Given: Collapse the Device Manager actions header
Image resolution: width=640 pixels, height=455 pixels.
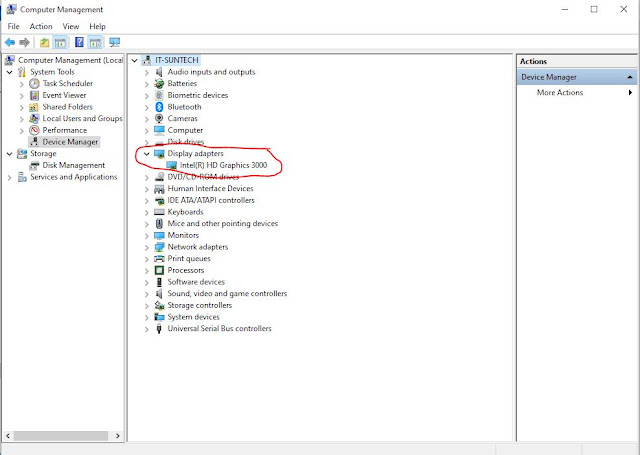Looking at the screenshot, I should [630, 77].
